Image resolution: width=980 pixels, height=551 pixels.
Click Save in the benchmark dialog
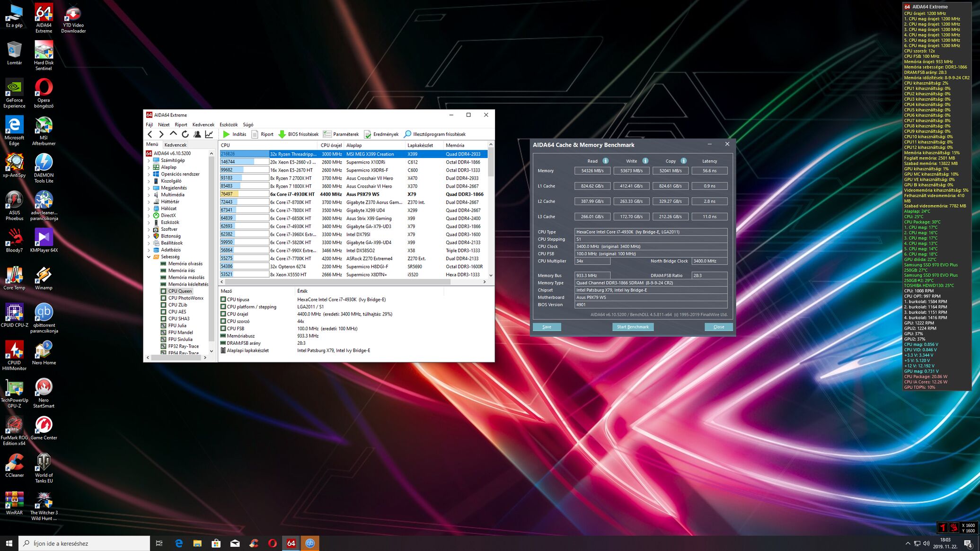[547, 327]
